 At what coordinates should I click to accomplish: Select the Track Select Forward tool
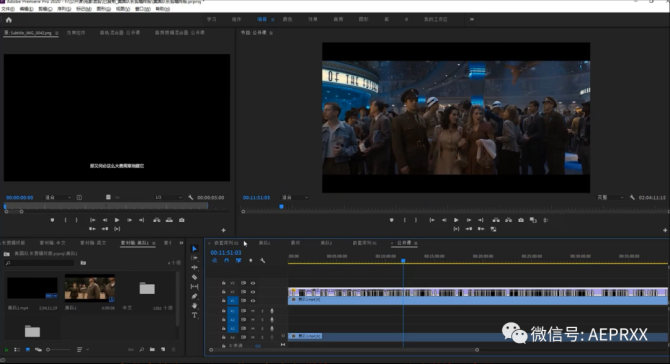coord(194,258)
